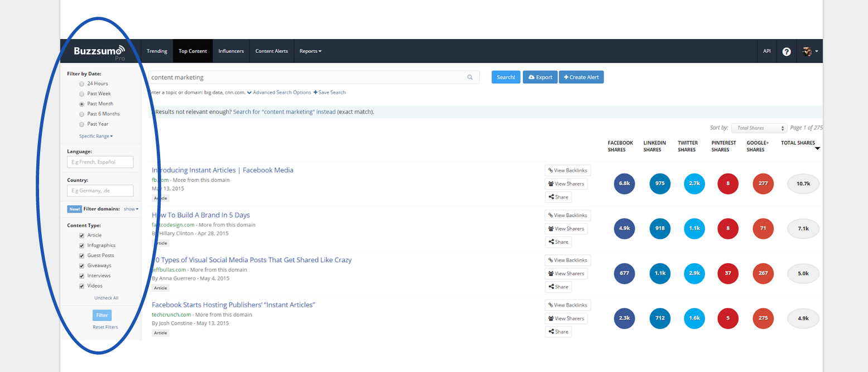View LinkedIn shares 975 bubble
The image size is (868, 372).
point(660,183)
